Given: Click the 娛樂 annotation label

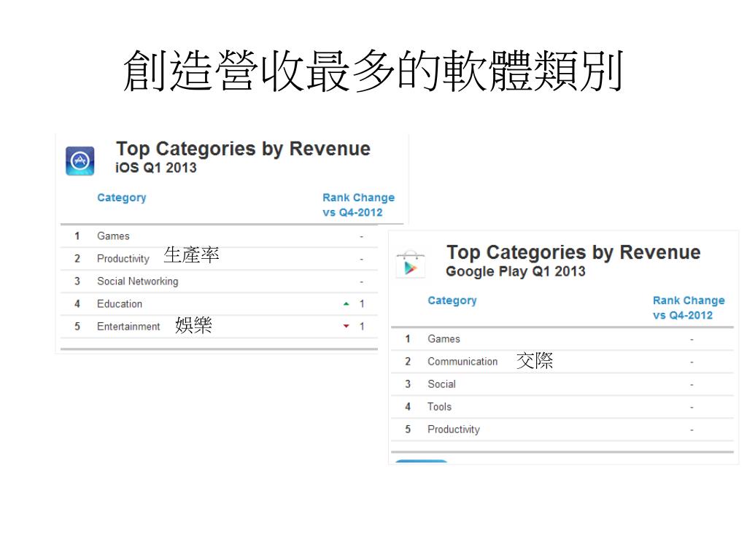Looking at the screenshot, I should (x=193, y=325).
